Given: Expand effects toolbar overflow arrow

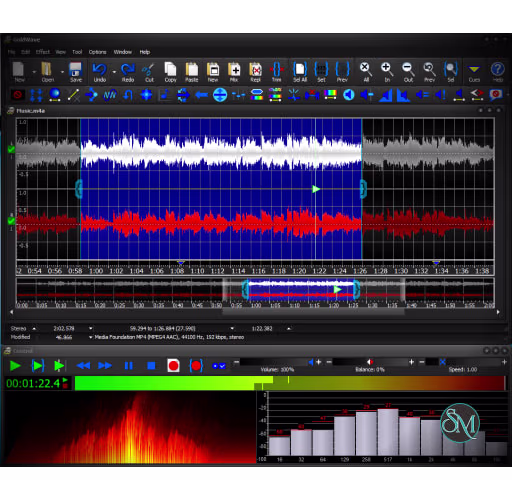Looking at the screenshot, I should [x=508, y=95].
